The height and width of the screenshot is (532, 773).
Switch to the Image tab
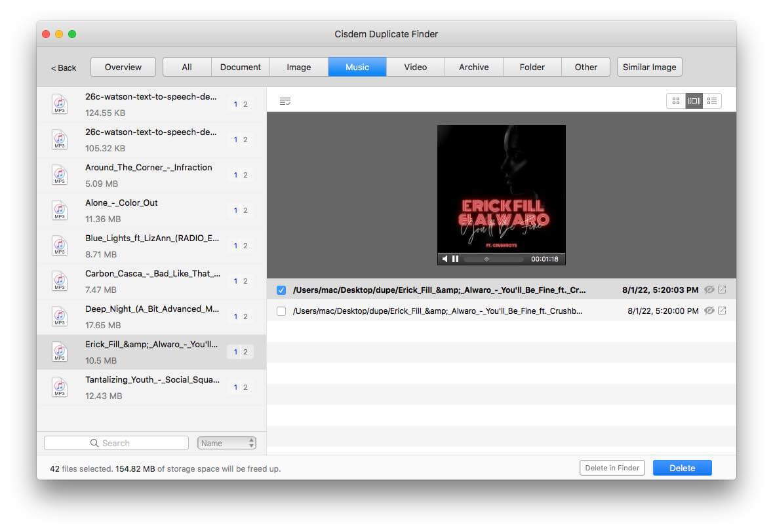[x=299, y=67]
